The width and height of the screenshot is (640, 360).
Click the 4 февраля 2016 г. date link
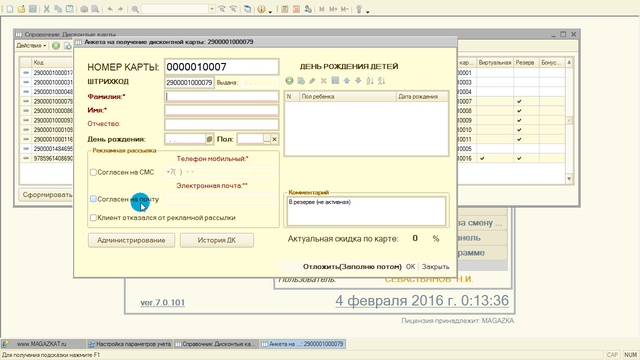(422, 301)
